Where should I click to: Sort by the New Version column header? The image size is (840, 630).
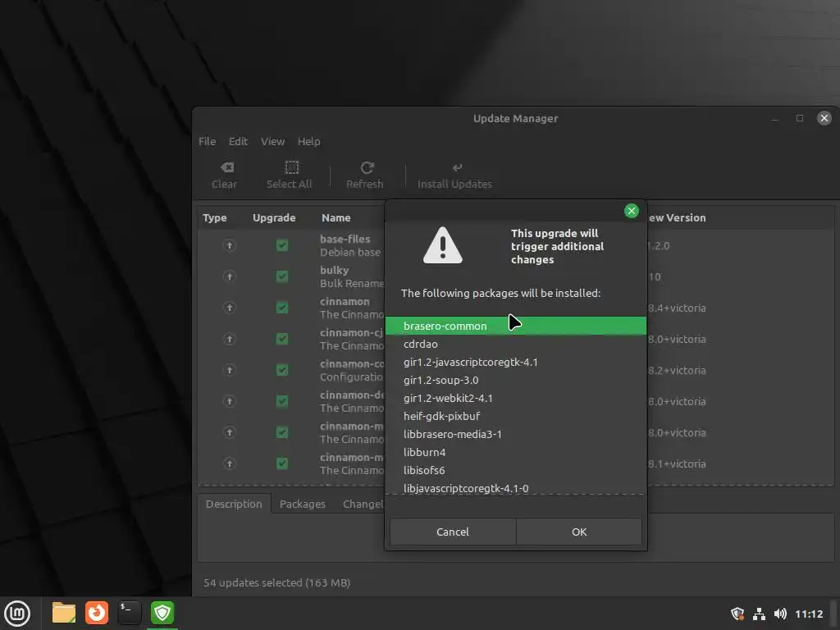coord(677,218)
